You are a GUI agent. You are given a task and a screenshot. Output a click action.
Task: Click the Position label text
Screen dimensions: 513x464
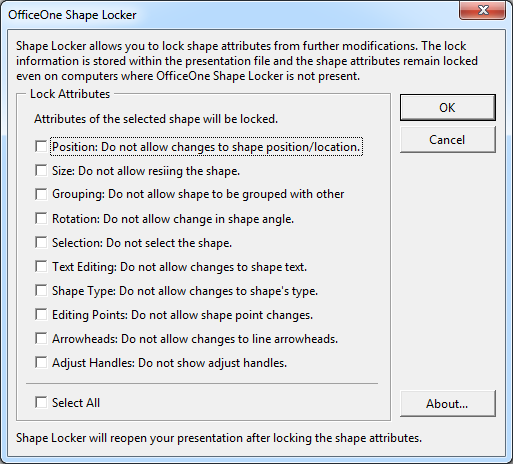click(206, 147)
